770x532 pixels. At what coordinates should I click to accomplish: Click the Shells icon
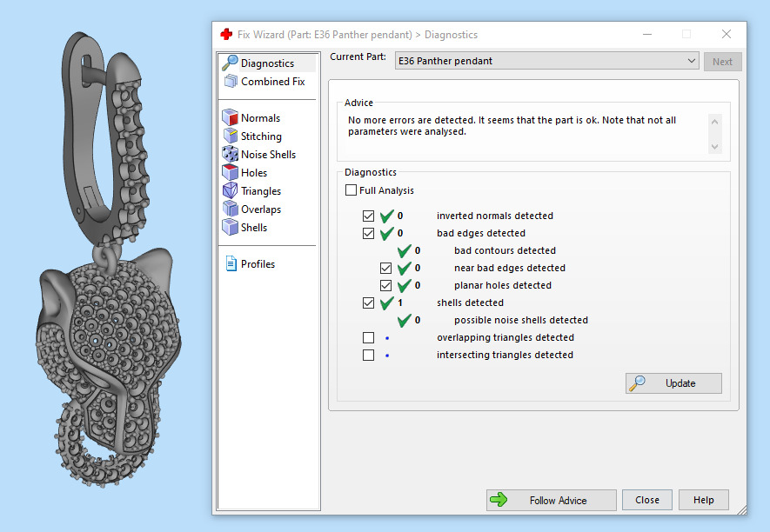(x=230, y=227)
